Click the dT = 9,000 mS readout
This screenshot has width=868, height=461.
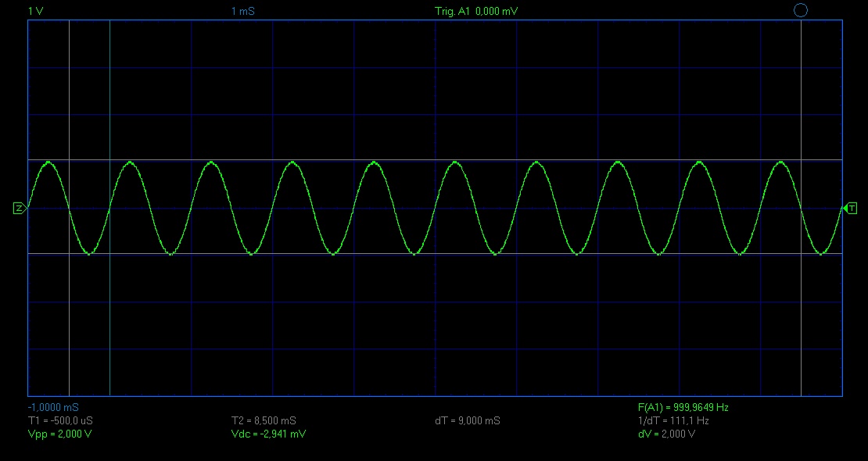point(468,420)
